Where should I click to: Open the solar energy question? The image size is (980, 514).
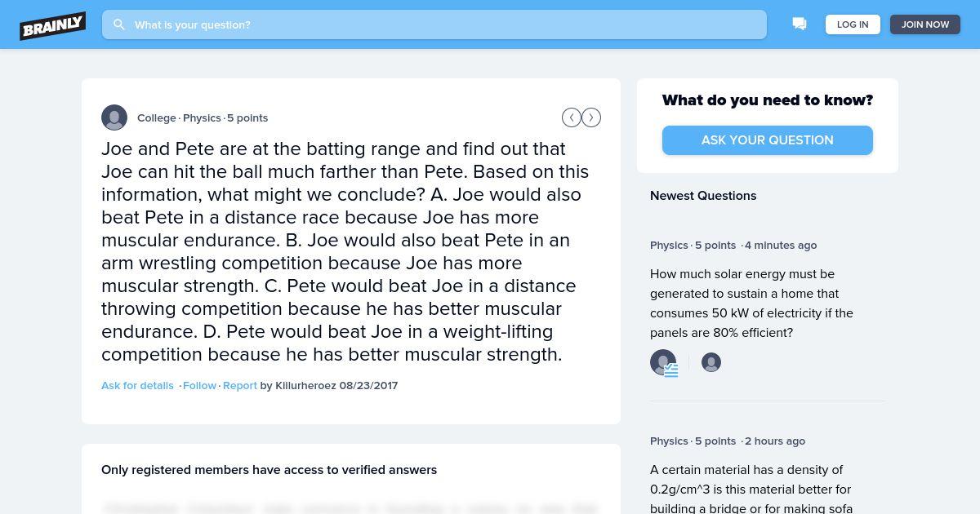[x=751, y=303]
